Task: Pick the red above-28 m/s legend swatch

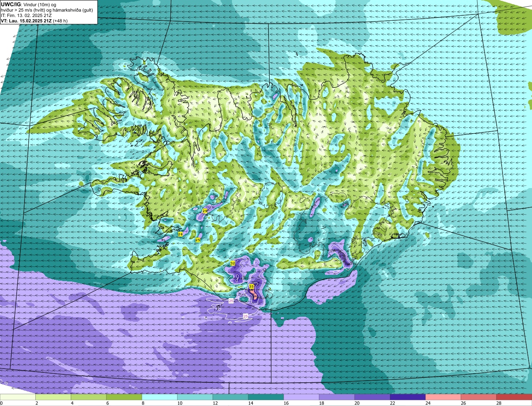Action: point(514,397)
